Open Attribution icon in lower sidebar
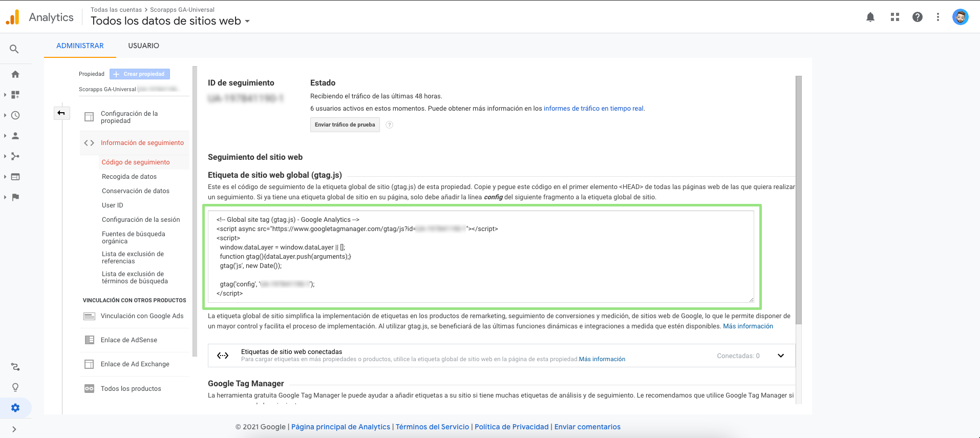Image resolution: width=980 pixels, height=438 pixels. [x=15, y=367]
